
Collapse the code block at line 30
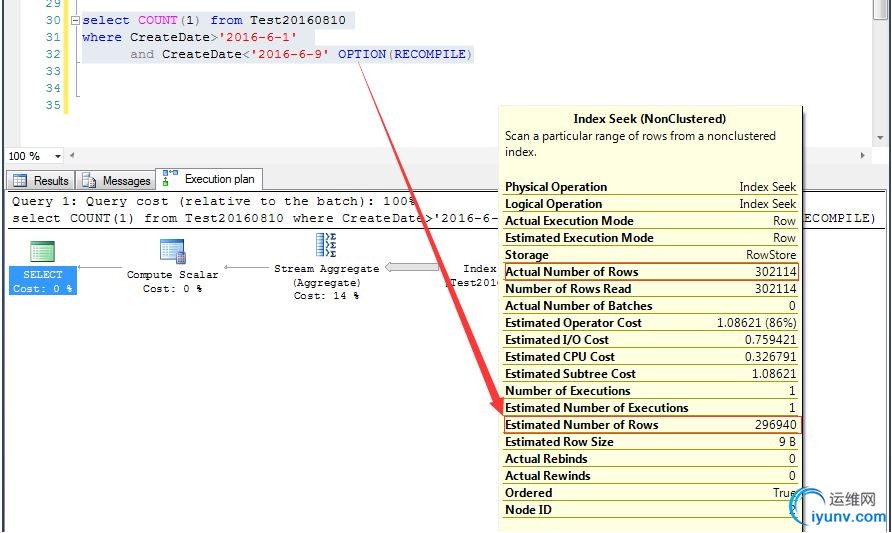(75, 20)
